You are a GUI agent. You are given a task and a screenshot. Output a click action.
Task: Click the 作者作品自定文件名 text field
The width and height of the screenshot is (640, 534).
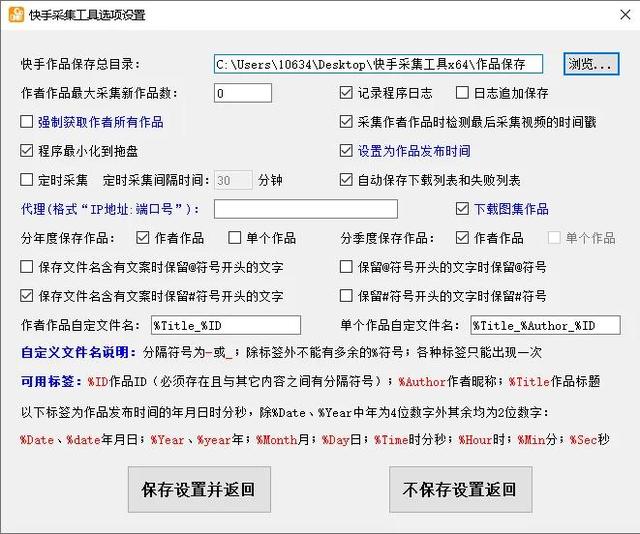pyautogui.click(x=226, y=325)
